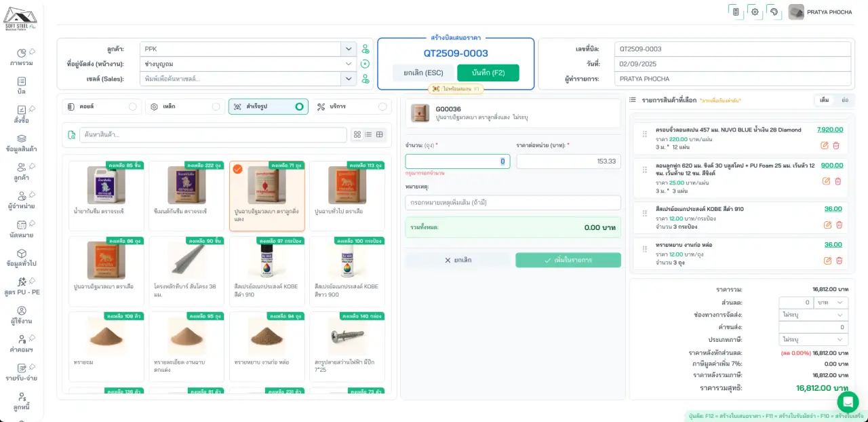Screen dimensions: 868x422
Task: Open the นัดหมาย sidebar item
Action: (22, 229)
